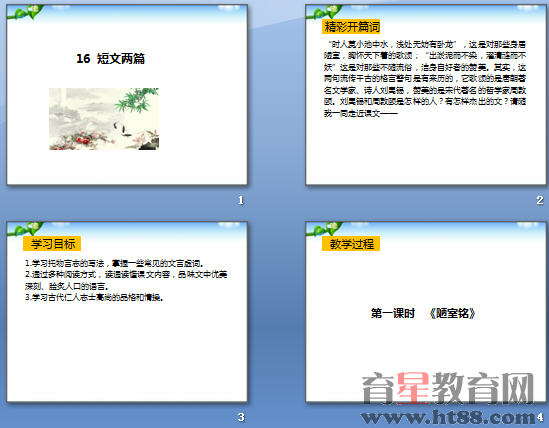Click the 精彩开篇词 yellow heading label

click(351, 27)
